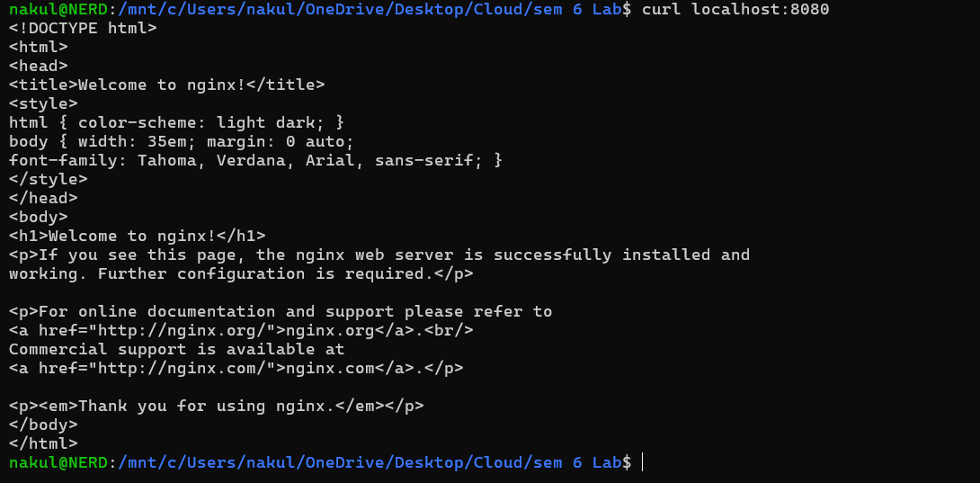Click the font-family: Tahoma line
The width and height of the screenshot is (980, 483).
255,160
